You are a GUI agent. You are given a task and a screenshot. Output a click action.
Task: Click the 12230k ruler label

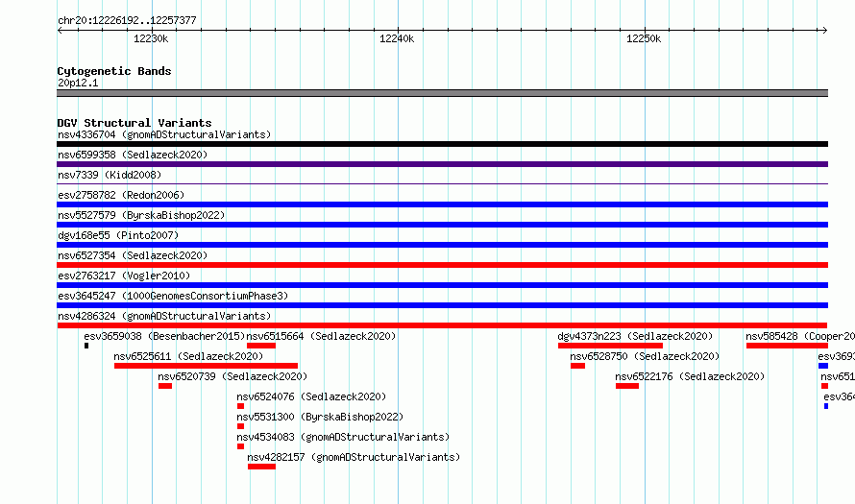click(151, 38)
